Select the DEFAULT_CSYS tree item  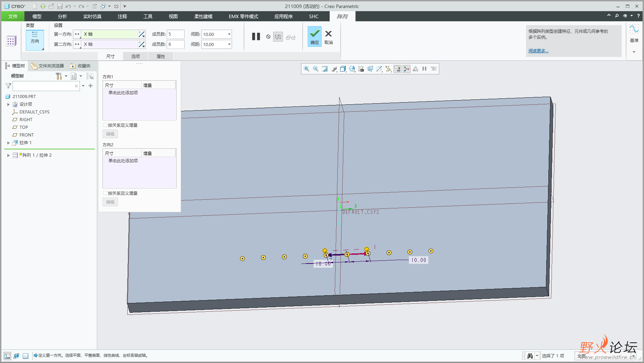click(x=34, y=112)
